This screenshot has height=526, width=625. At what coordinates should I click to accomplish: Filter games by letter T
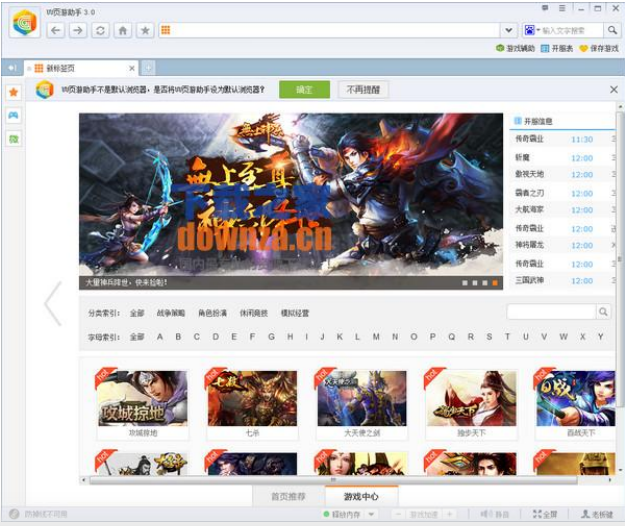(x=507, y=337)
